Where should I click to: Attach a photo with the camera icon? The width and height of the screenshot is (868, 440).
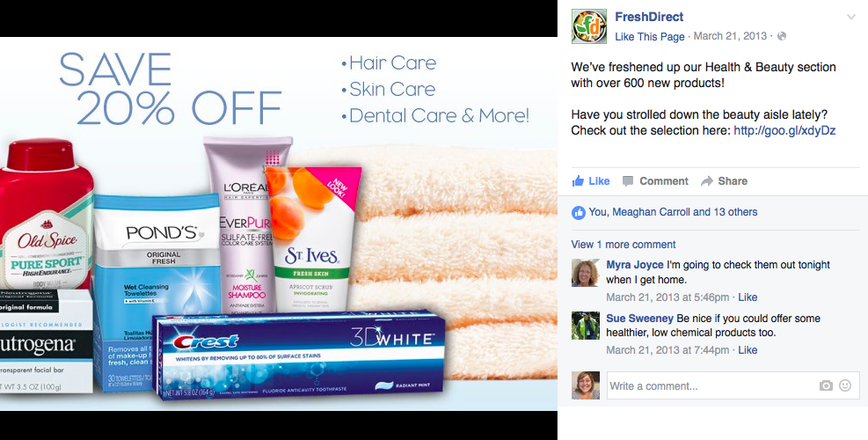pyautogui.click(x=826, y=385)
